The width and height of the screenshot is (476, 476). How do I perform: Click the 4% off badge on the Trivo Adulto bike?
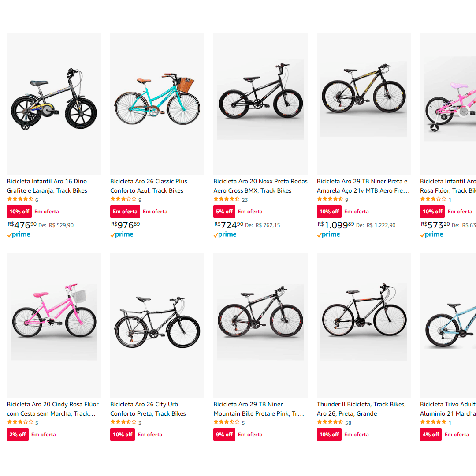coord(431,434)
